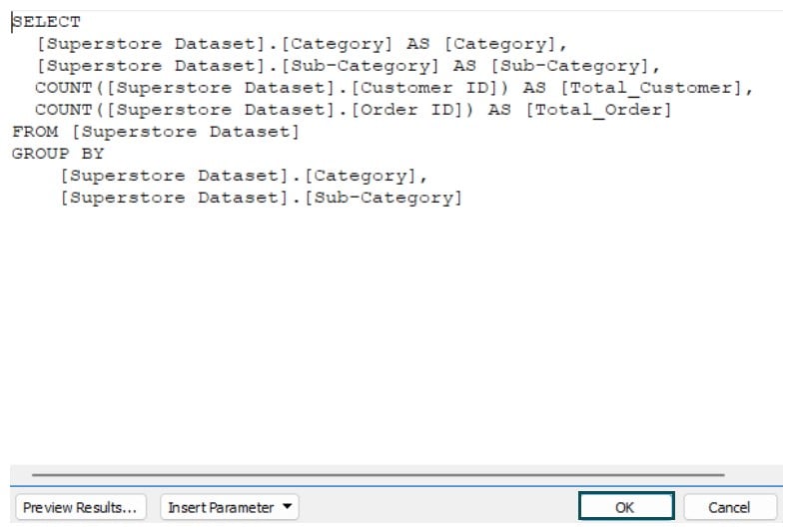Click [Customer ID] in the COUNT expression
Image resolution: width=785 pixels, height=532 pixels.
coord(424,88)
